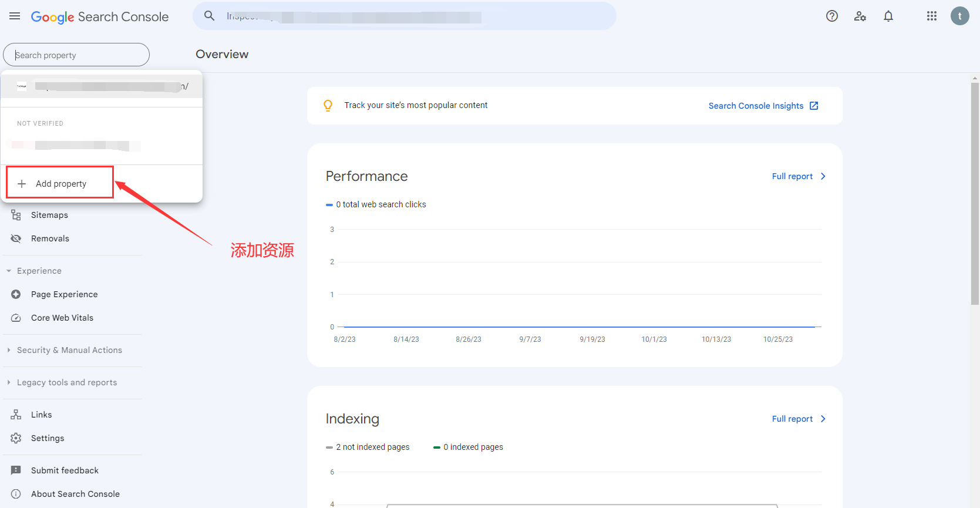This screenshot has width=980, height=508.
Task: Open the Google apps grid
Action: (931, 16)
